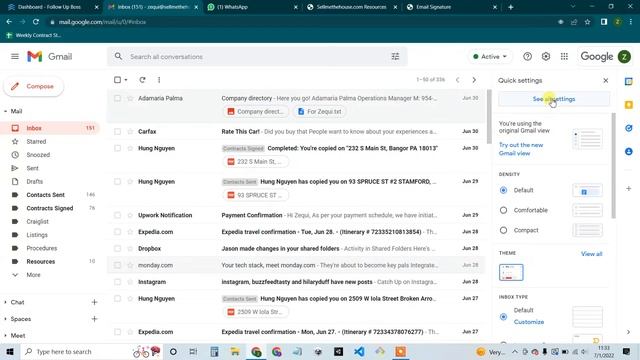Create a new space plus icon
Screen dimensions: 640x360
click(x=94, y=319)
